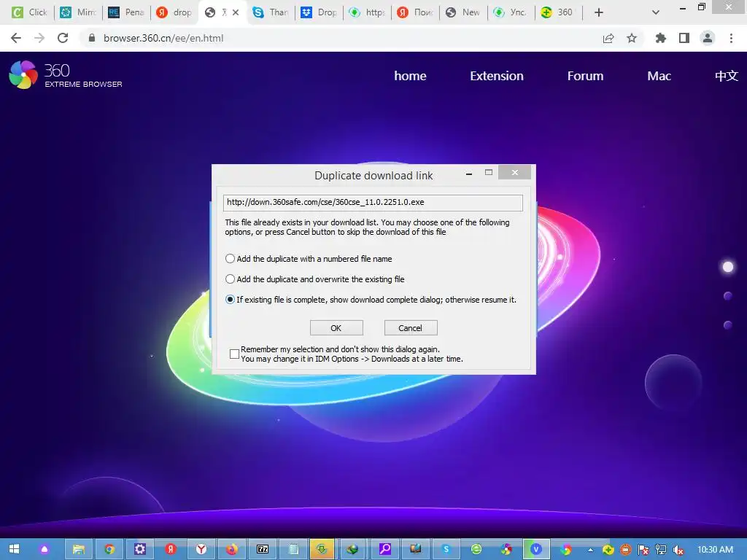Bookmark this page with the star
Screen dimensions: 747x560
click(x=632, y=38)
